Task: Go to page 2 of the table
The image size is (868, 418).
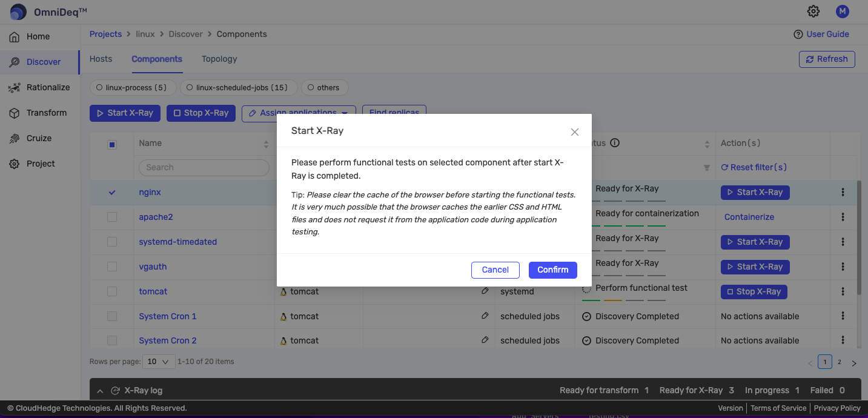Action: pyautogui.click(x=839, y=362)
